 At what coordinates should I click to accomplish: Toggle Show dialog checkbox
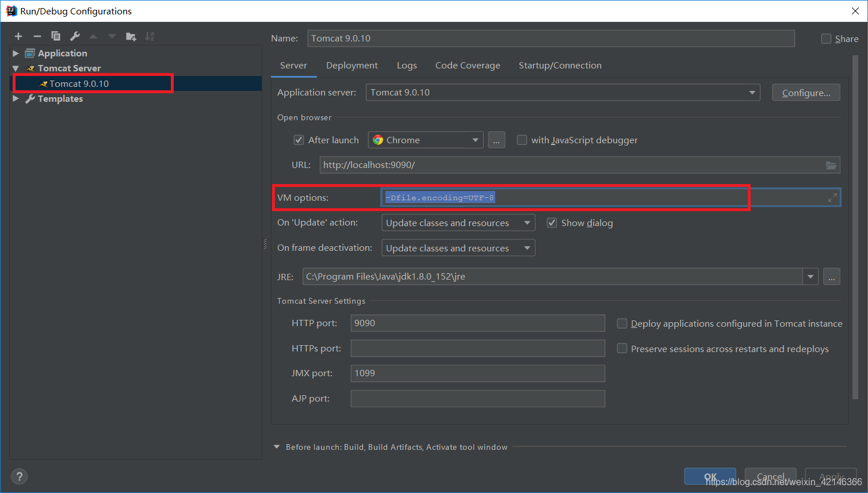pos(552,223)
